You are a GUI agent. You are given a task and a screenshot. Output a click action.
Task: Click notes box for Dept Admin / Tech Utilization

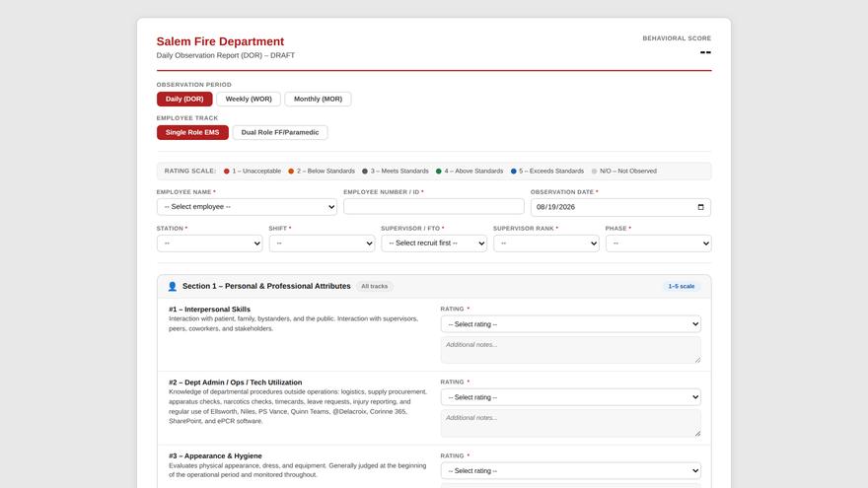pyautogui.click(x=571, y=423)
